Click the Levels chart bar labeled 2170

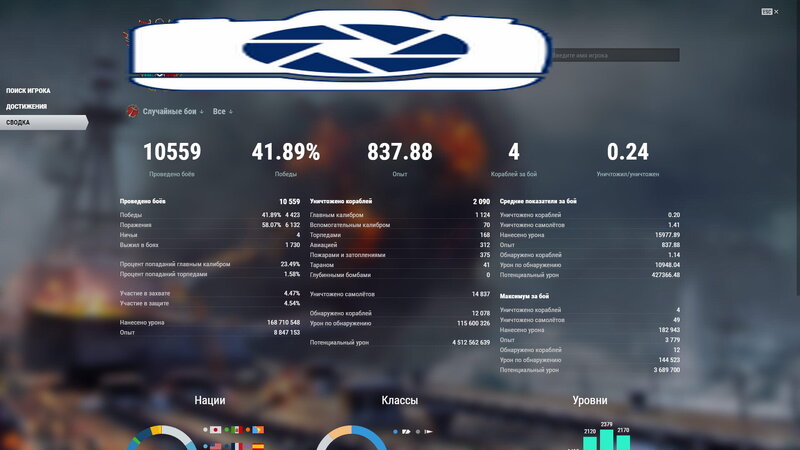pyautogui.click(x=623, y=442)
